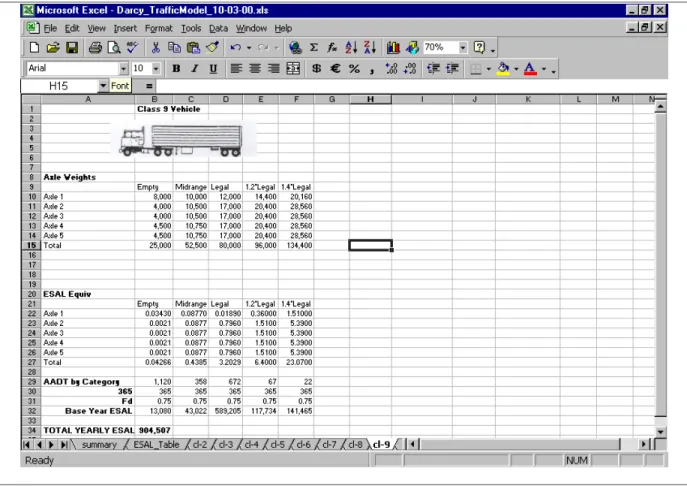Merge and center cells icon
This screenshot has width=687, height=486.
pyautogui.click(x=293, y=69)
